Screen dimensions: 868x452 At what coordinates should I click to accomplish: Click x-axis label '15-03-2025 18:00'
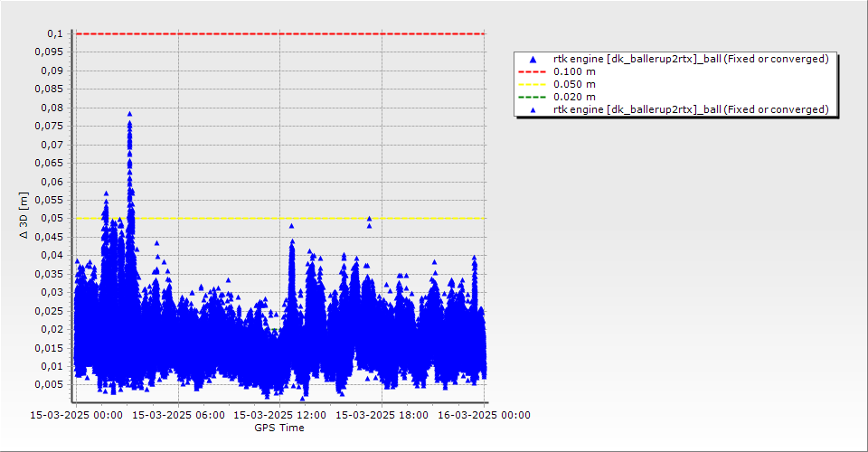382,415
